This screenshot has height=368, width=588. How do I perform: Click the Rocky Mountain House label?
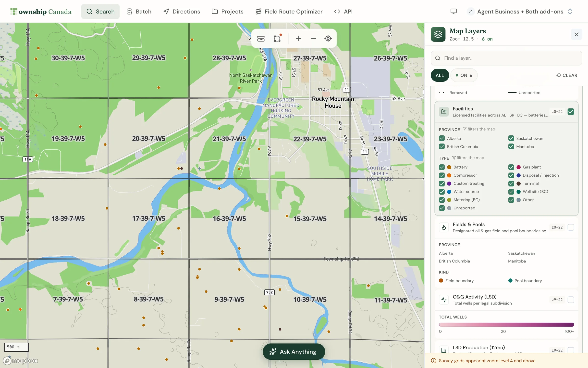(333, 103)
